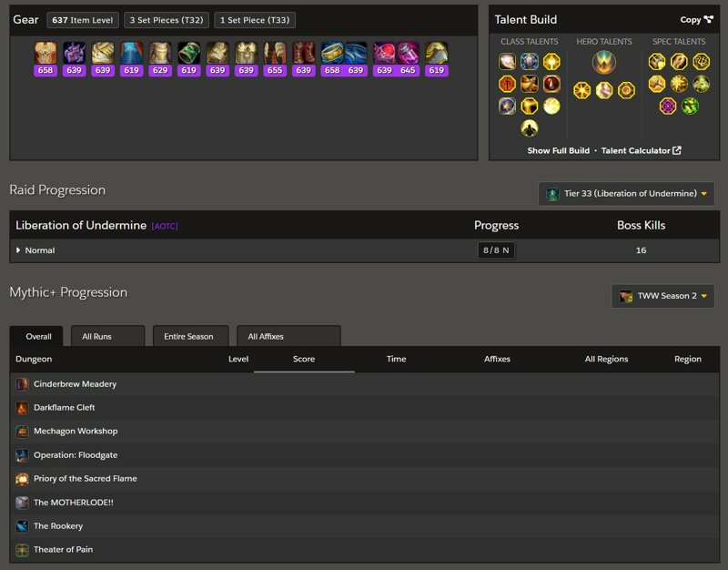
Task: Click the All Regions column header
Action: tap(606, 359)
